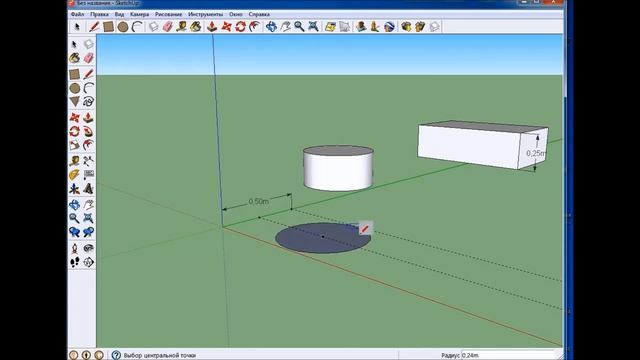Open the Photo Textures tool
Image resolution: width=640 pixels, height=360 pixels.
(x=375, y=27)
